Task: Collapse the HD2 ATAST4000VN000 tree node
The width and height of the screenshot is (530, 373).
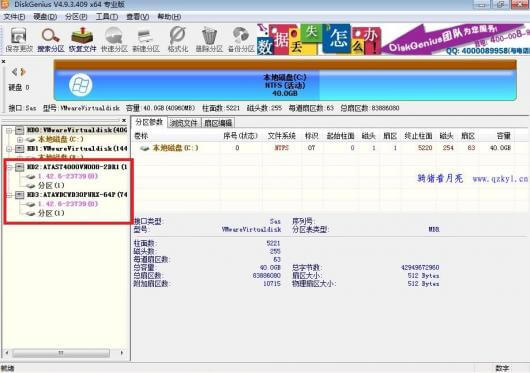Action: pos(9,167)
